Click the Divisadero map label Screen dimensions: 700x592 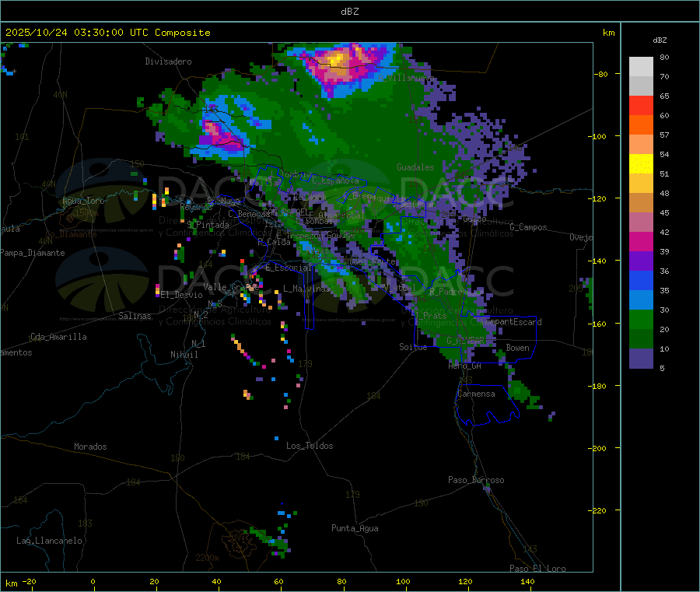168,61
